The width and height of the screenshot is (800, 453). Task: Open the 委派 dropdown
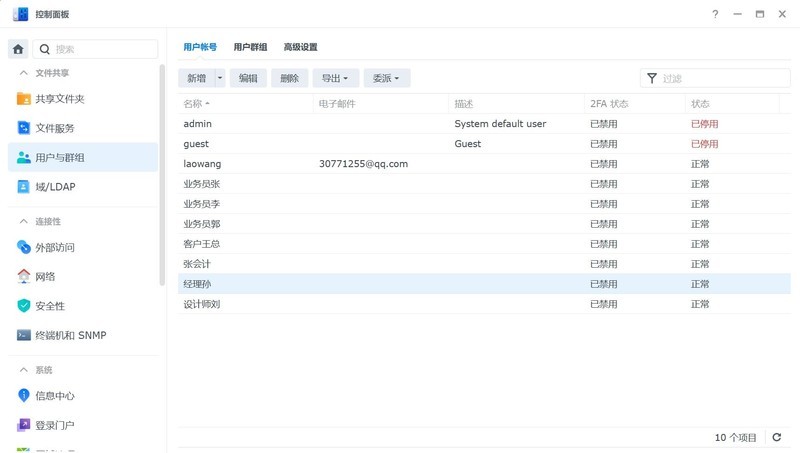point(386,78)
